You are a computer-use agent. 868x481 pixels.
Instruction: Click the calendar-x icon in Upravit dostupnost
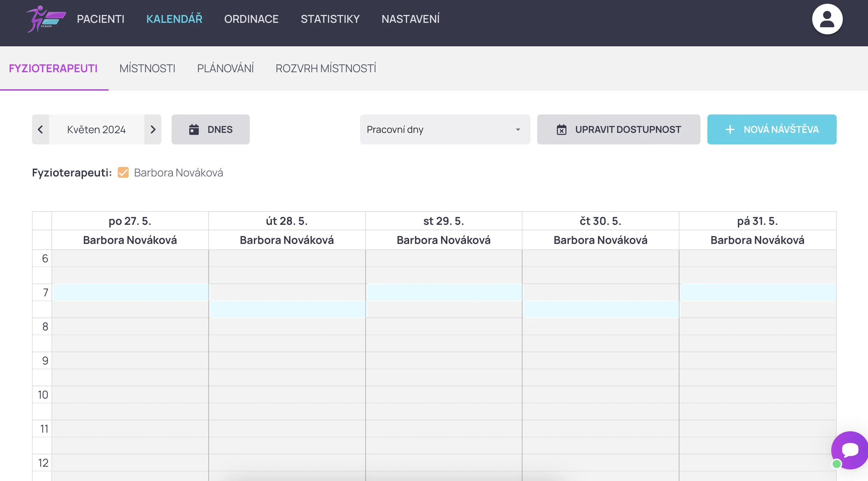562,129
